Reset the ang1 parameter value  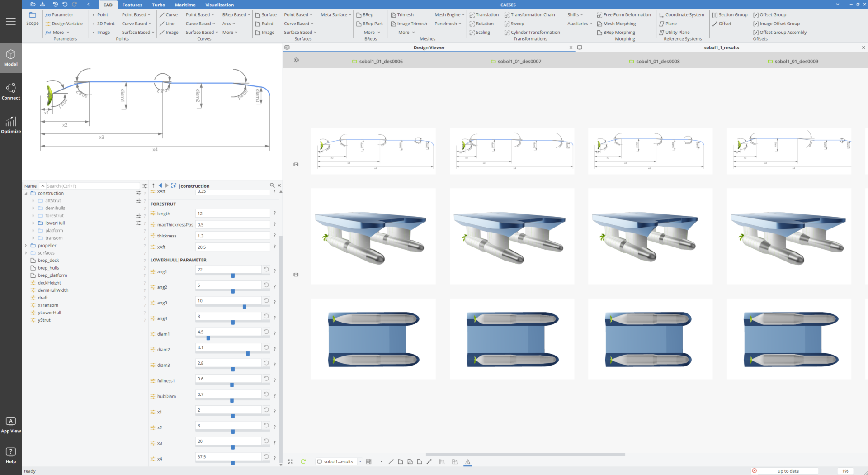click(266, 270)
